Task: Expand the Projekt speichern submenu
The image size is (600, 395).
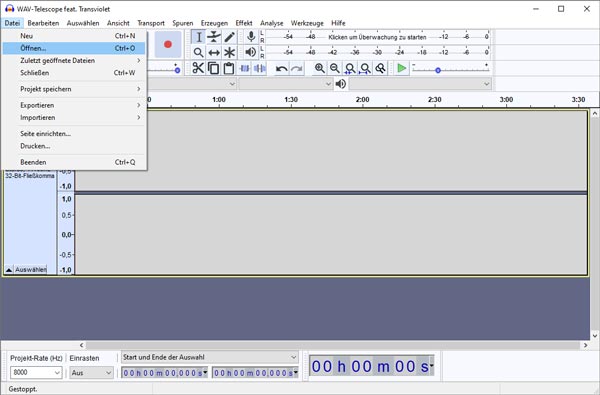Action: (74, 89)
